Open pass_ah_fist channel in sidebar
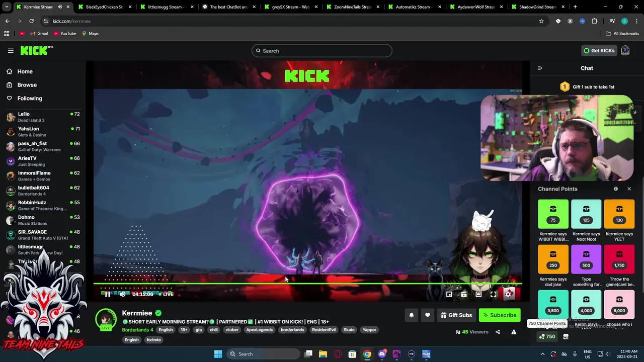This screenshot has width=644, height=362. pos(43,146)
